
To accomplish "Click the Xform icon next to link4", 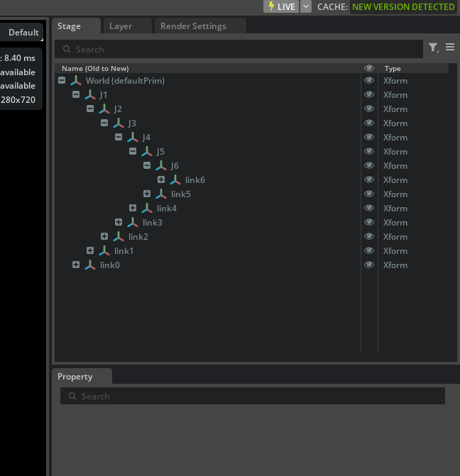I will tap(147, 209).
